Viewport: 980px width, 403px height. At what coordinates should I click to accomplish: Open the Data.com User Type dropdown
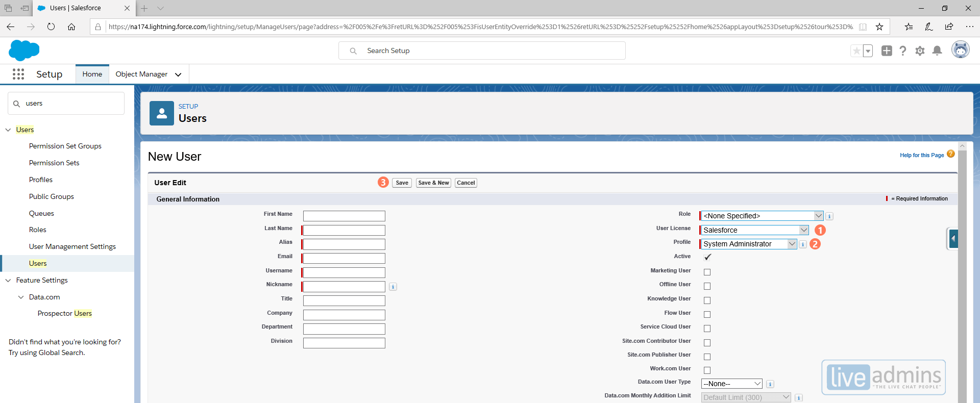point(732,384)
